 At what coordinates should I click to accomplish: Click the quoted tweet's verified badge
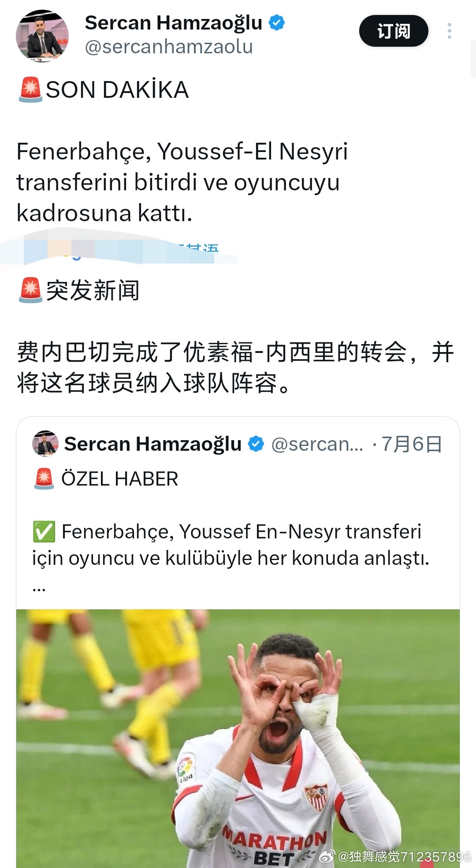(x=256, y=444)
